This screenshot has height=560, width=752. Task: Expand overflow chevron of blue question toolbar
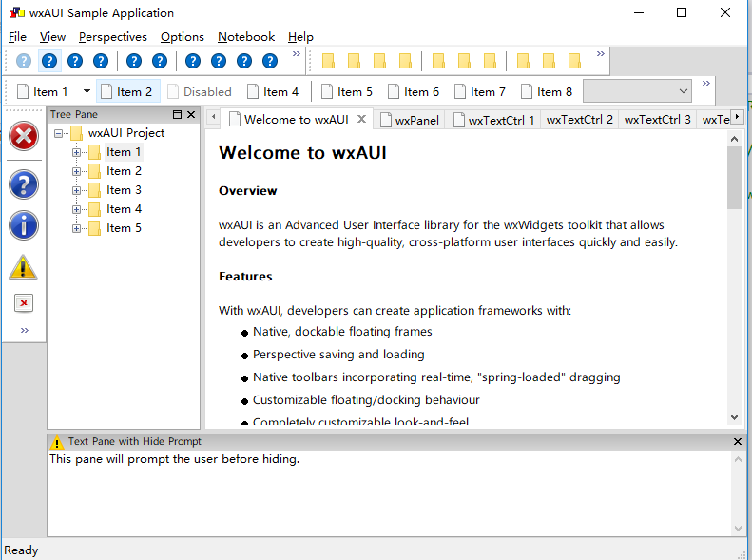(x=297, y=53)
